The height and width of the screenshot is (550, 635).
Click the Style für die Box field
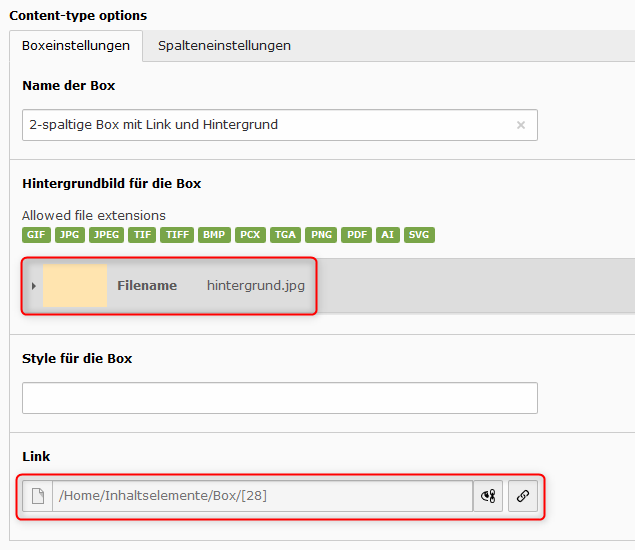[280, 398]
